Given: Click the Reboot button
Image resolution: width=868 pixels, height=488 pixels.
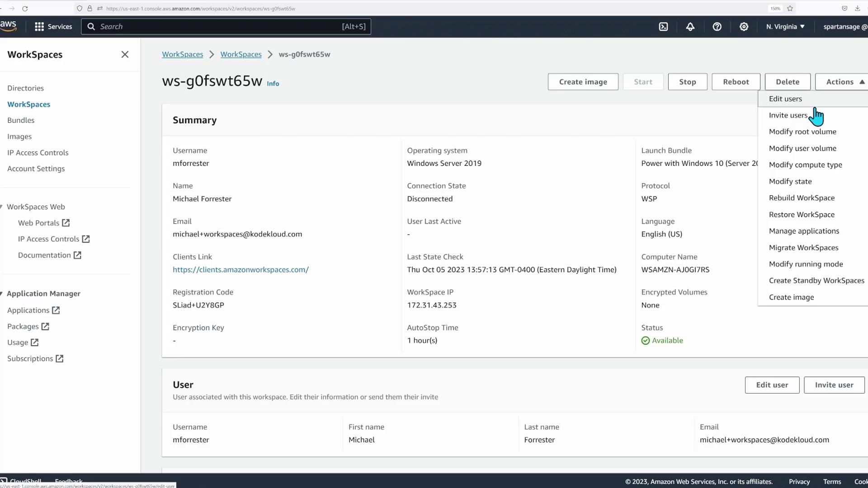Looking at the screenshot, I should click(x=736, y=82).
